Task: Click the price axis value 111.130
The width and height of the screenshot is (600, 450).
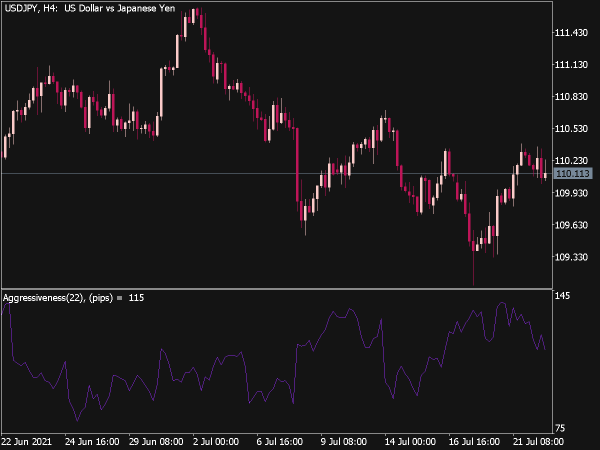Action: (x=571, y=65)
